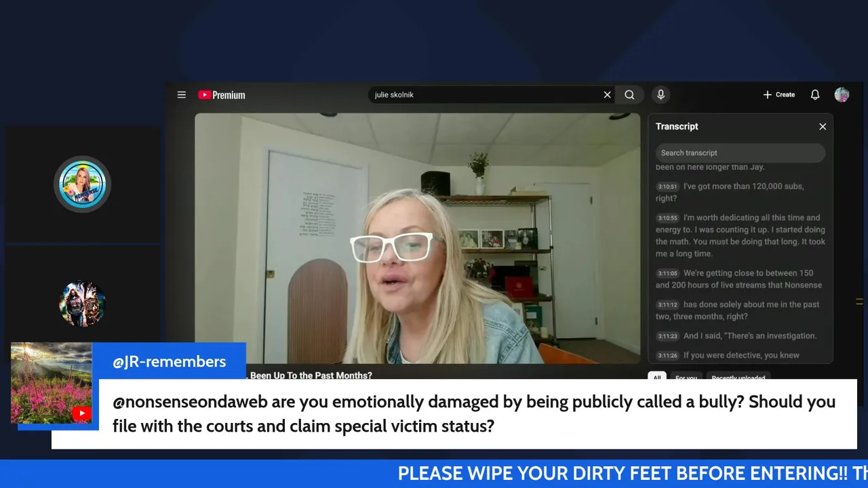Start voice search with the microphone

(x=660, y=95)
